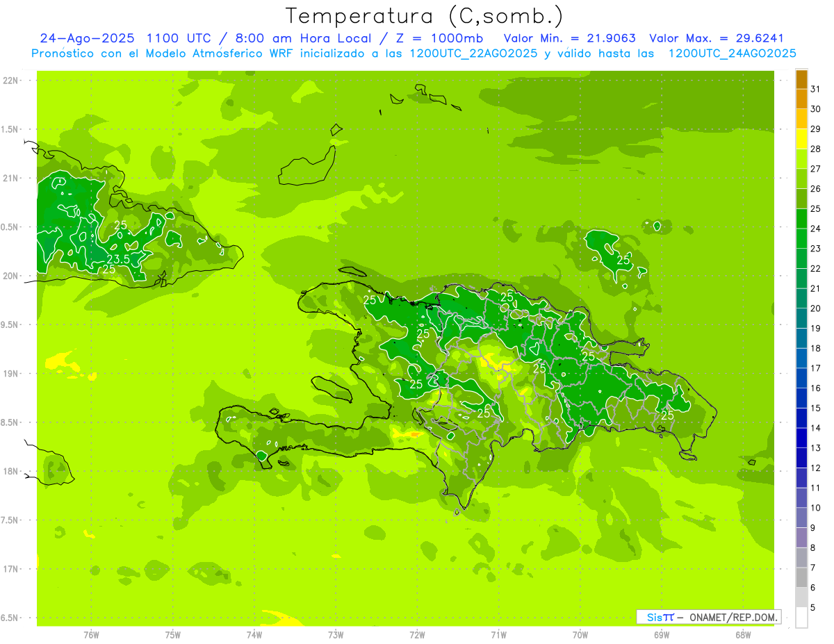This screenshot has height=644, width=834.
Task: Click the "73W" longitude label
Action: [336, 634]
